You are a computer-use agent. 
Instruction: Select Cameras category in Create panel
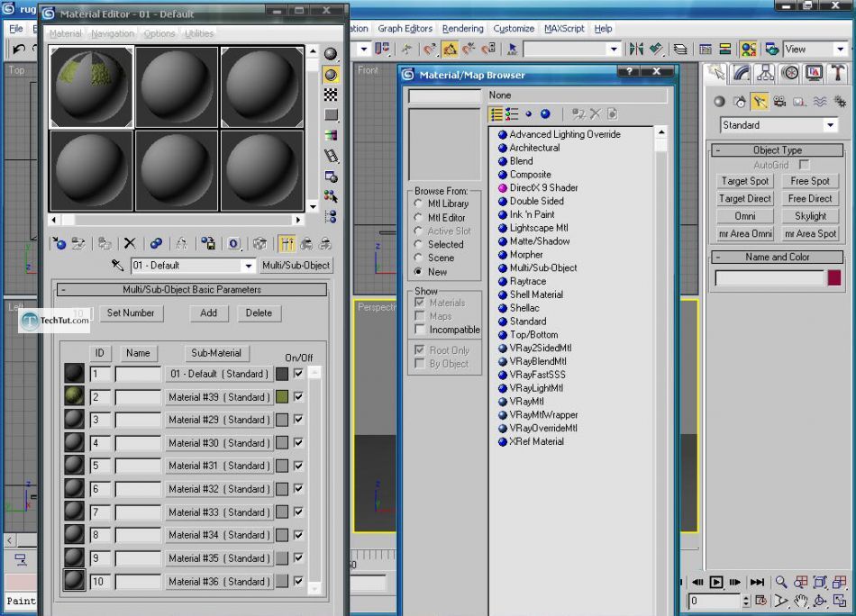(779, 102)
